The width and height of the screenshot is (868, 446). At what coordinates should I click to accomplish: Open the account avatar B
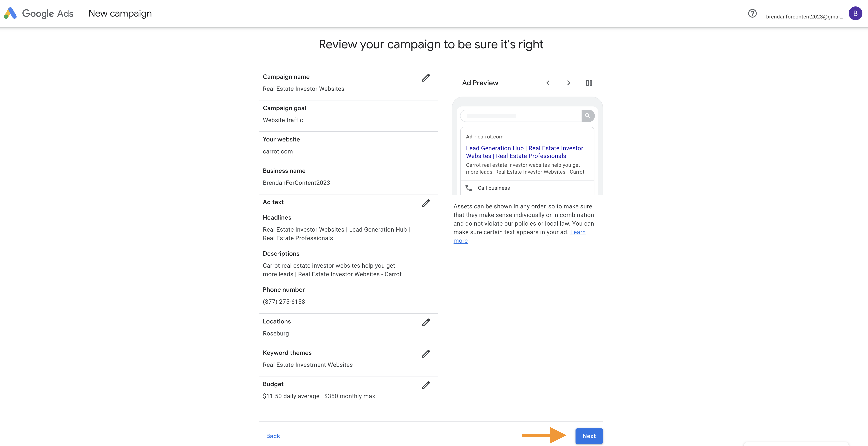point(855,14)
